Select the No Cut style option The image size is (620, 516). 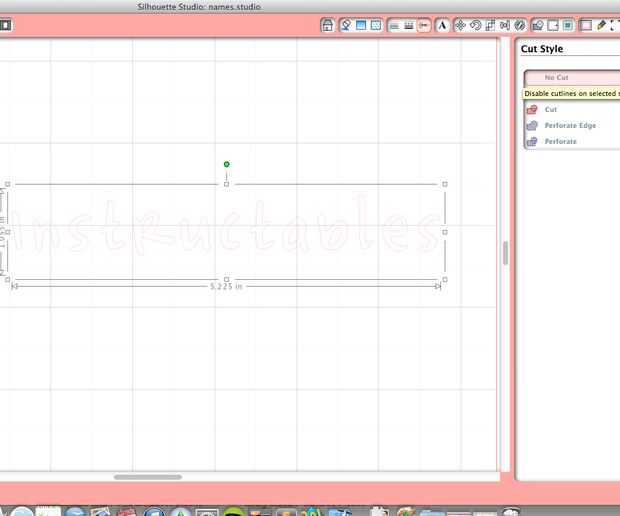(x=572, y=78)
